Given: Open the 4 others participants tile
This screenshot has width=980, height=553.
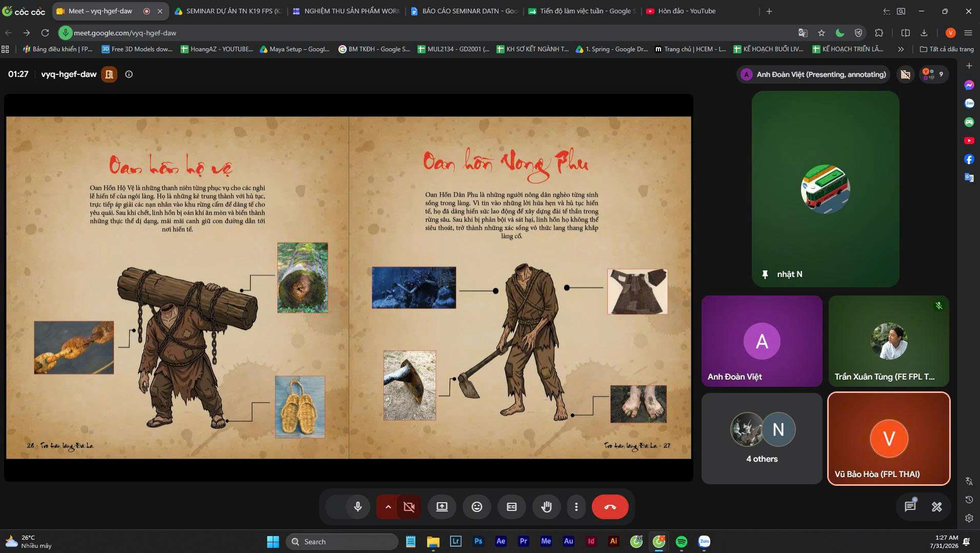Looking at the screenshot, I should click(762, 439).
